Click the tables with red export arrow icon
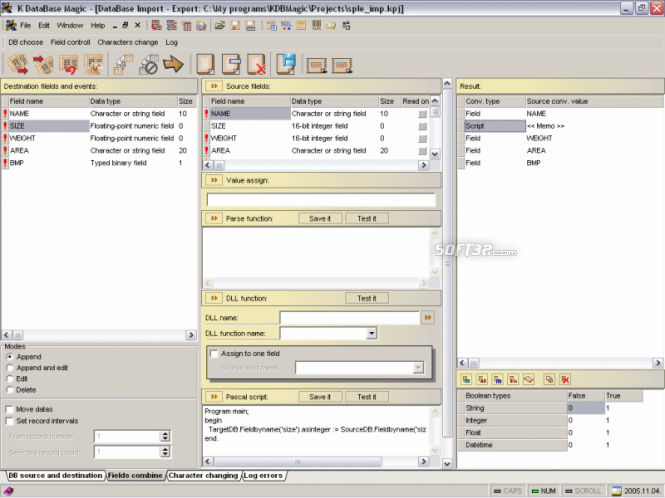 click(x=18, y=64)
